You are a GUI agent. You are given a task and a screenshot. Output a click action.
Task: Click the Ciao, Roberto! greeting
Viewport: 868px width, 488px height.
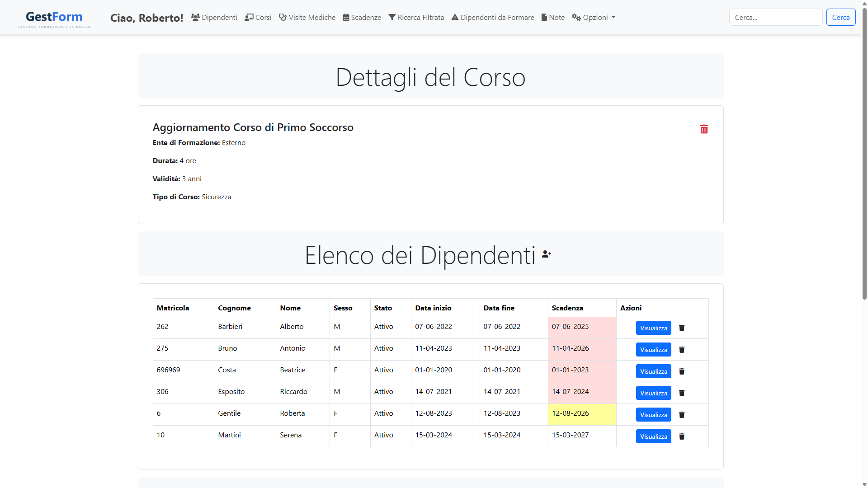[146, 18]
